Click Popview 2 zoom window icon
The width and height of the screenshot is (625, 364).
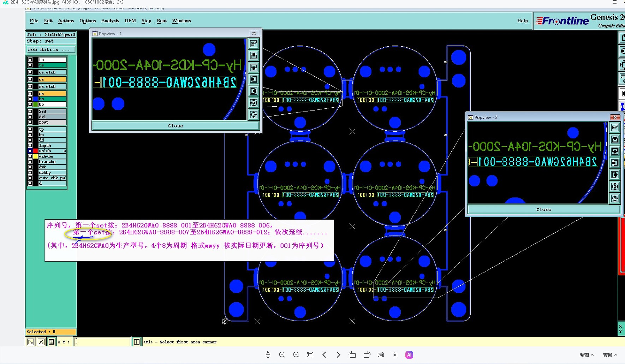pos(615,127)
